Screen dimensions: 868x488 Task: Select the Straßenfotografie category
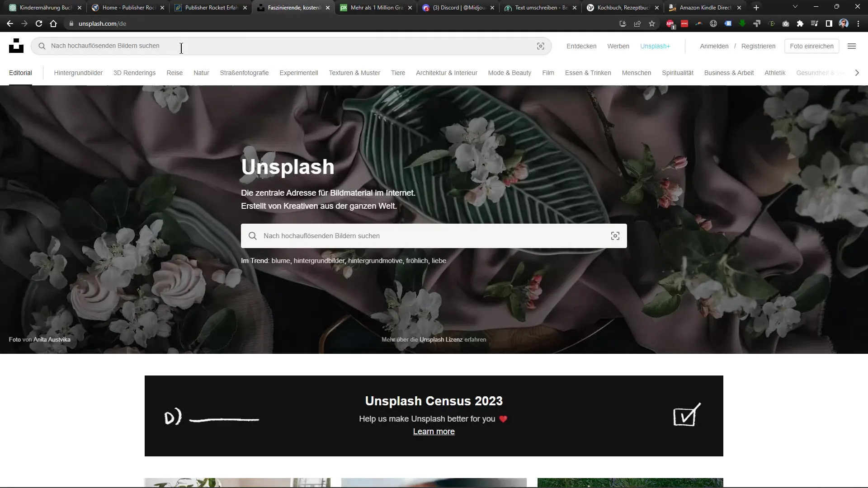coord(244,73)
